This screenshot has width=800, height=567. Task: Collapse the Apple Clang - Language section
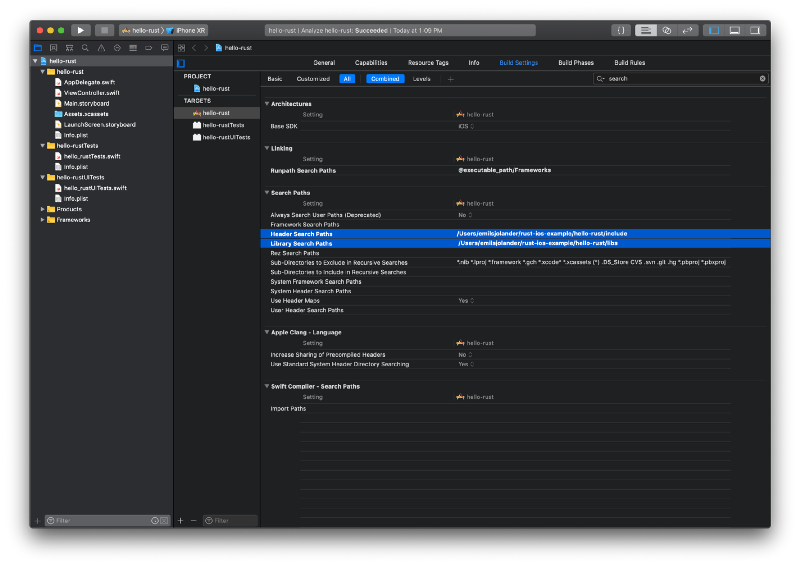[266, 332]
